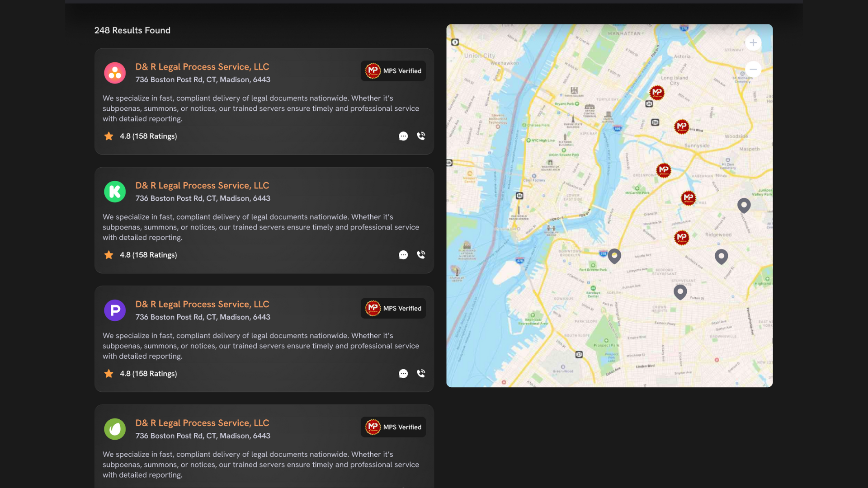
Task: Click the star rating icon on first card
Action: click(x=108, y=136)
